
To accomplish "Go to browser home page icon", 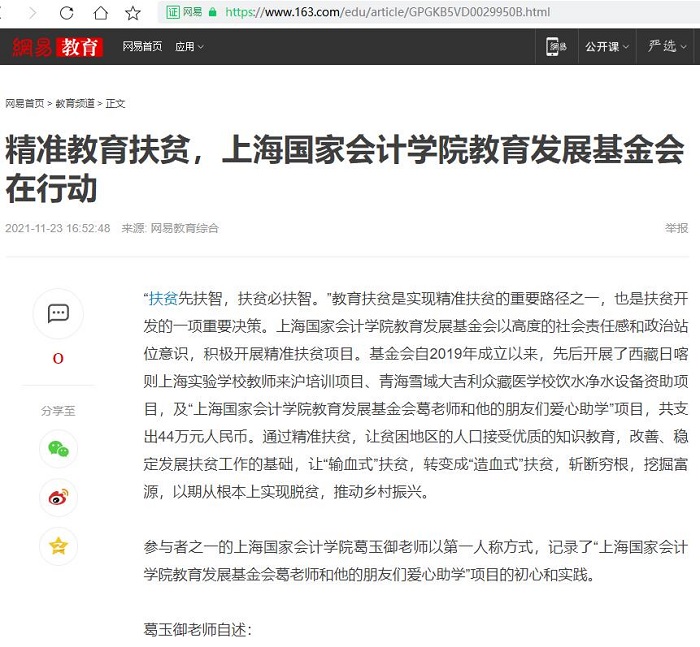I will click(100, 13).
